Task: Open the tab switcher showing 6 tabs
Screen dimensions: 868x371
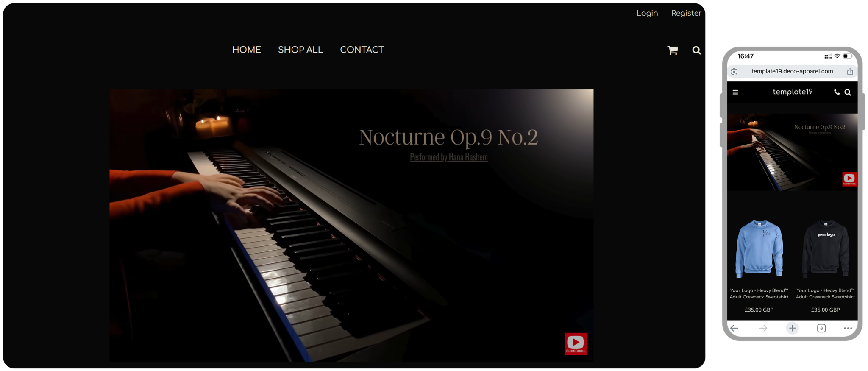Action: coord(821,328)
